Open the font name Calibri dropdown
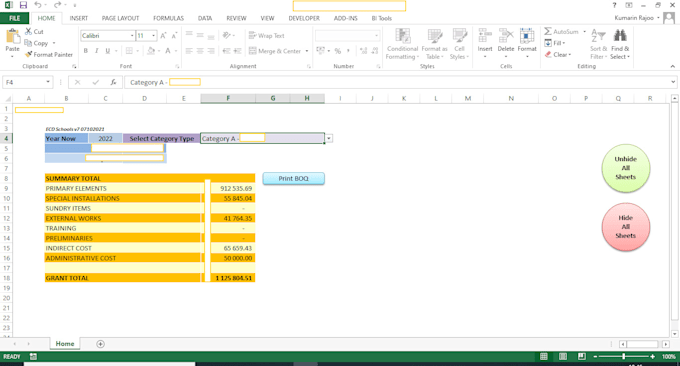The height and width of the screenshot is (366, 680). [x=132, y=36]
